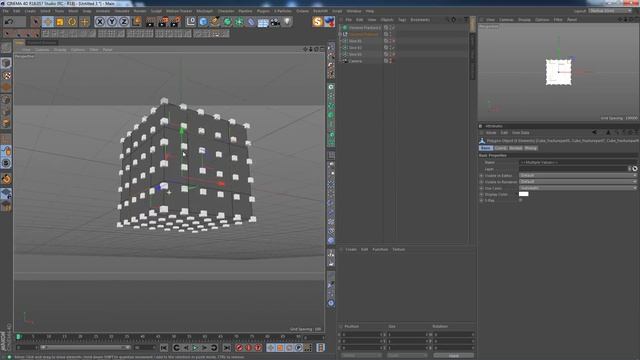Toggle layer icon for Voronoi Fracture 1

386,28
